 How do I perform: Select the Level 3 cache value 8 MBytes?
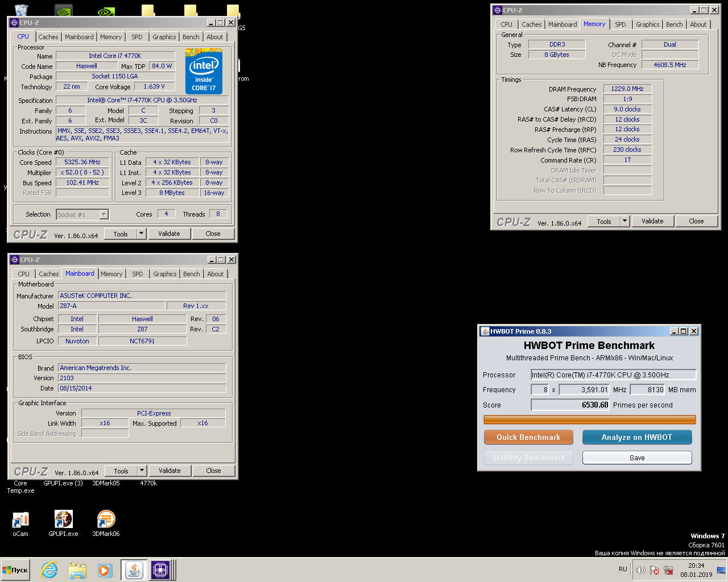172,193
